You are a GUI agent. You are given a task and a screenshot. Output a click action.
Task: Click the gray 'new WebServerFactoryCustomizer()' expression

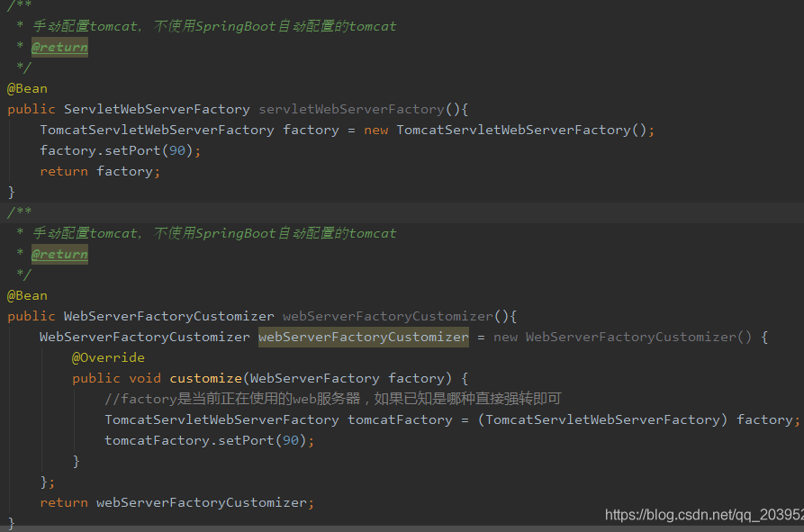(x=622, y=337)
